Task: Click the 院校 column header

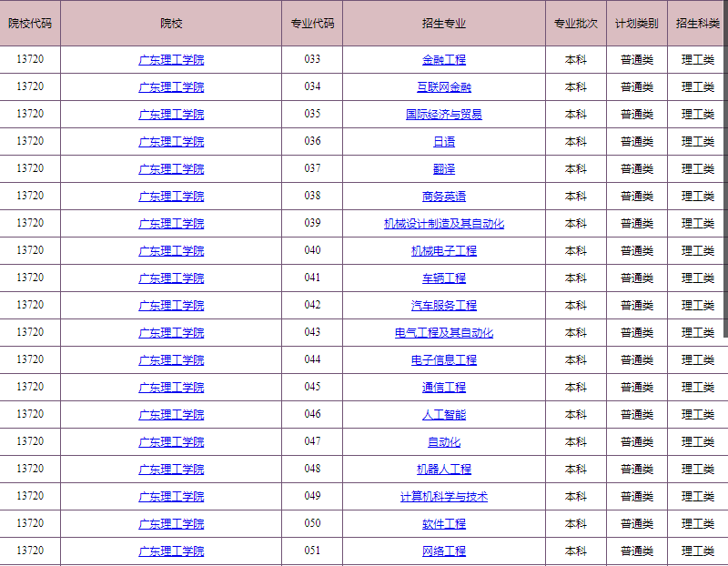Action: [x=171, y=24]
